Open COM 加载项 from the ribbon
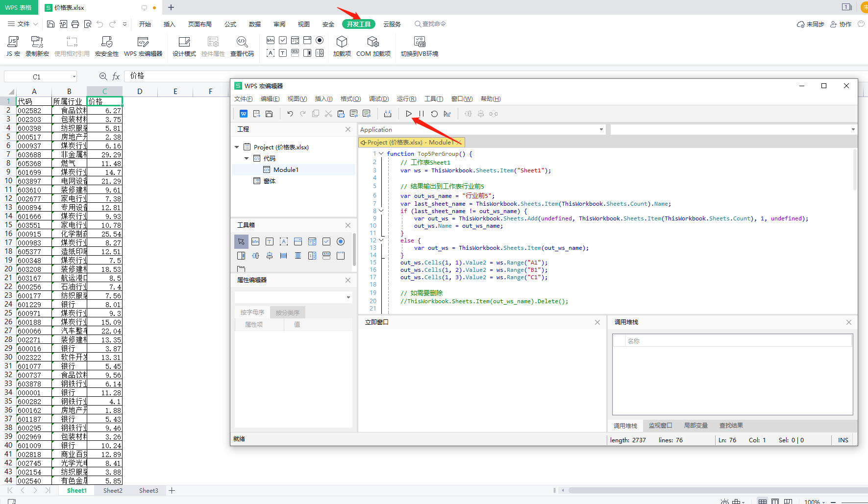 373,47
